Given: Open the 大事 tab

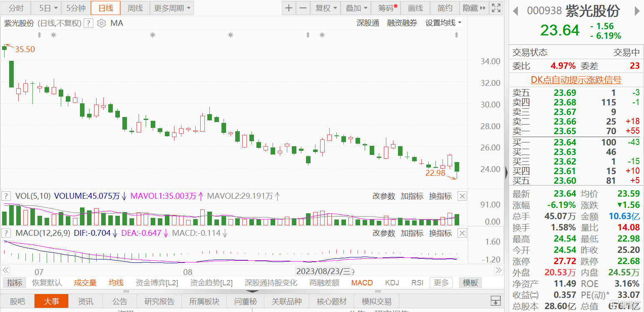Looking at the screenshot, I should 51,301.
